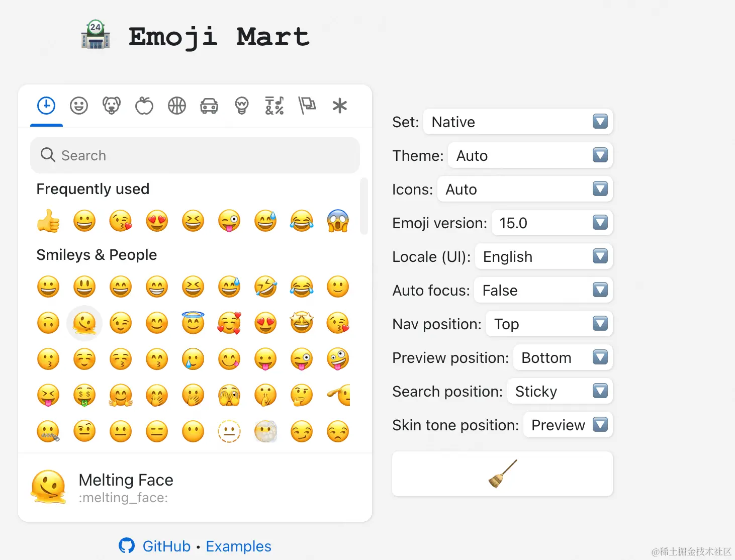Open the Flags category
735x560 pixels.
[x=307, y=106]
